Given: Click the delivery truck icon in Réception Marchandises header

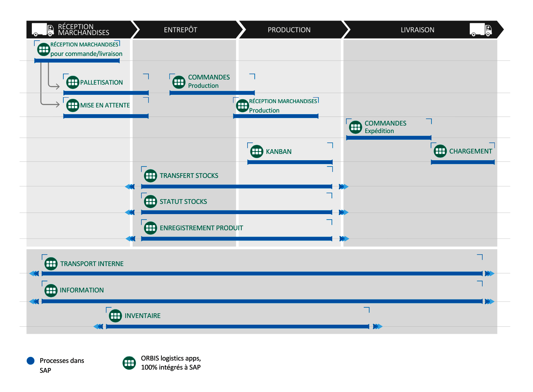Looking at the screenshot, I should point(43,30).
